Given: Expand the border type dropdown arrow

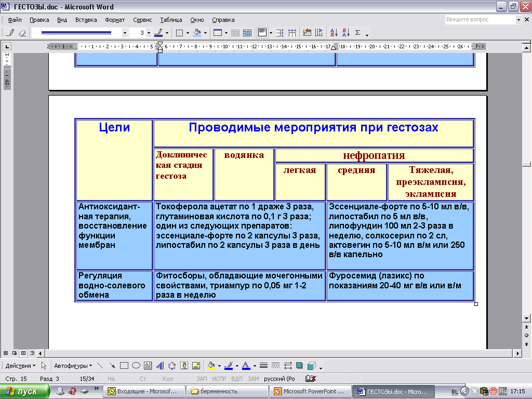Looking at the screenshot, I should tap(188, 33).
